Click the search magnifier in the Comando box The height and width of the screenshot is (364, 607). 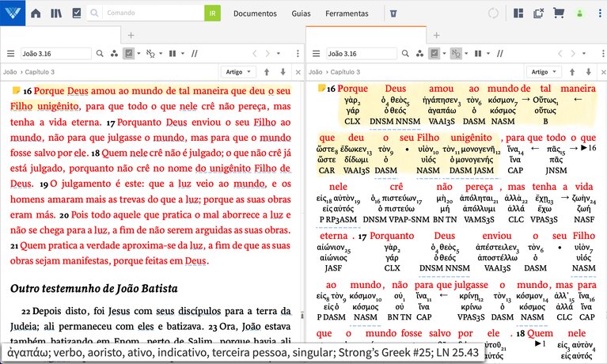[x=94, y=13]
